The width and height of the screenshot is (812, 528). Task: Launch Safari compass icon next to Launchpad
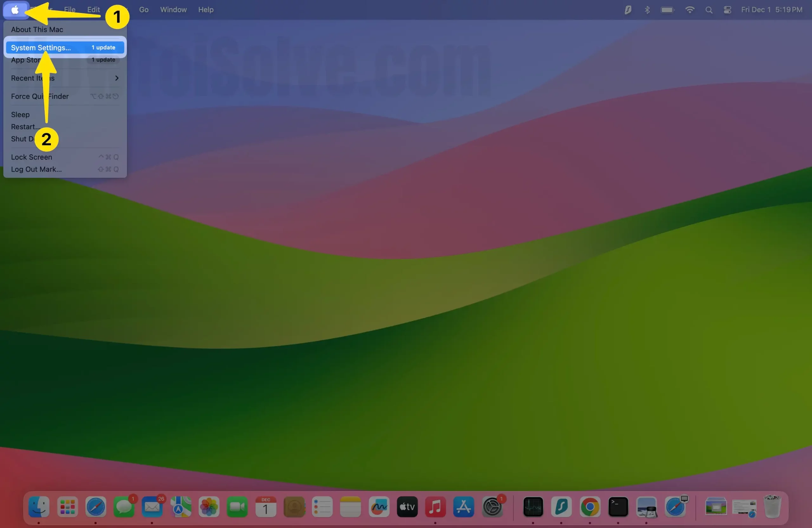tap(95, 507)
